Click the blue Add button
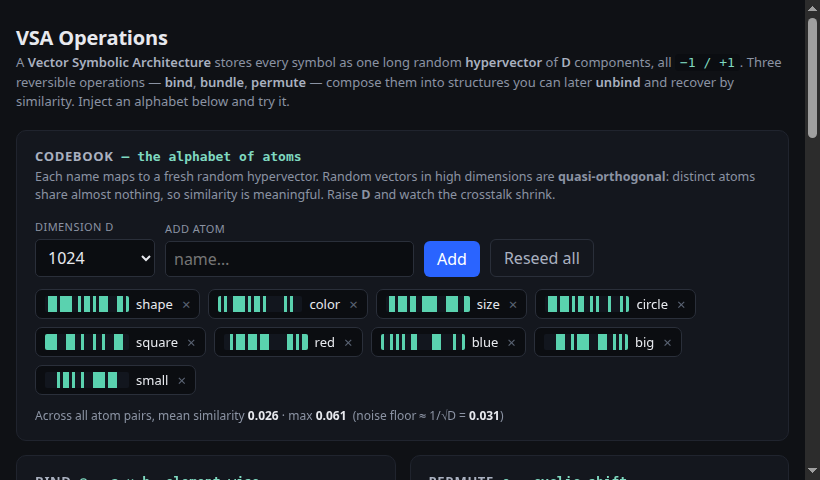 (452, 259)
